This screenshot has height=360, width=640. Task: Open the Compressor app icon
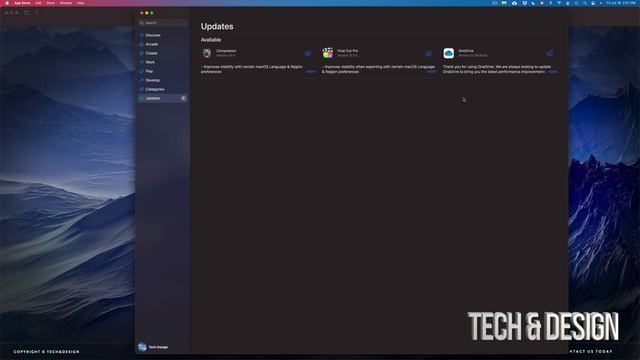coord(207,53)
